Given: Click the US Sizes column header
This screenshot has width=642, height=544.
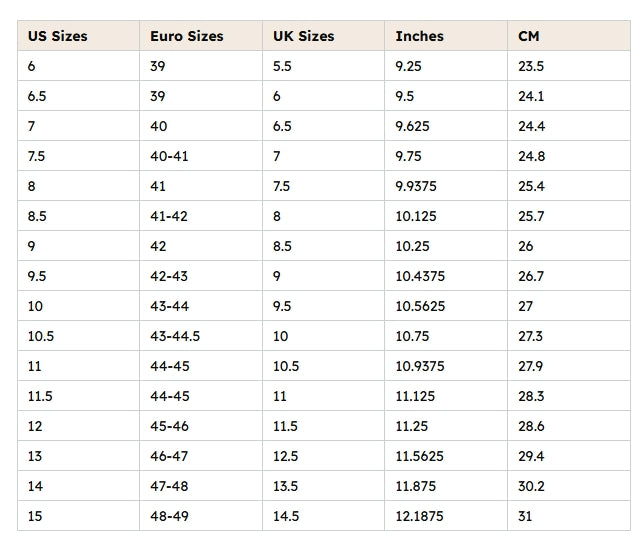Looking at the screenshot, I should click(78, 36).
